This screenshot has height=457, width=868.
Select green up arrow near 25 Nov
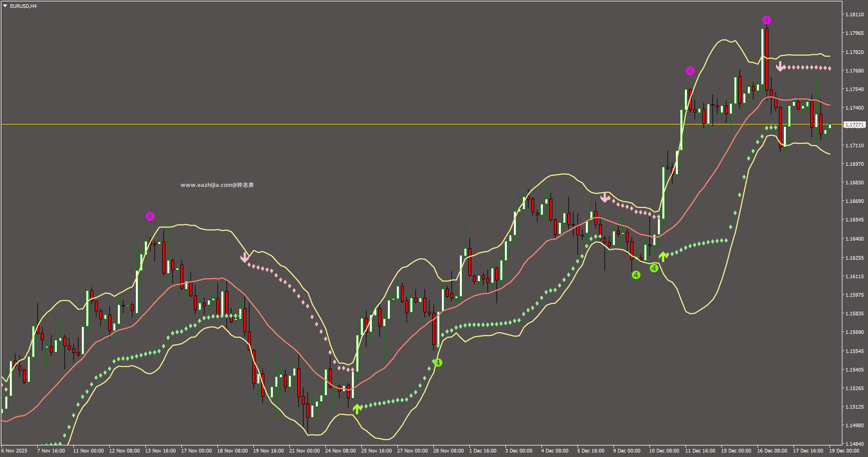(x=357, y=409)
